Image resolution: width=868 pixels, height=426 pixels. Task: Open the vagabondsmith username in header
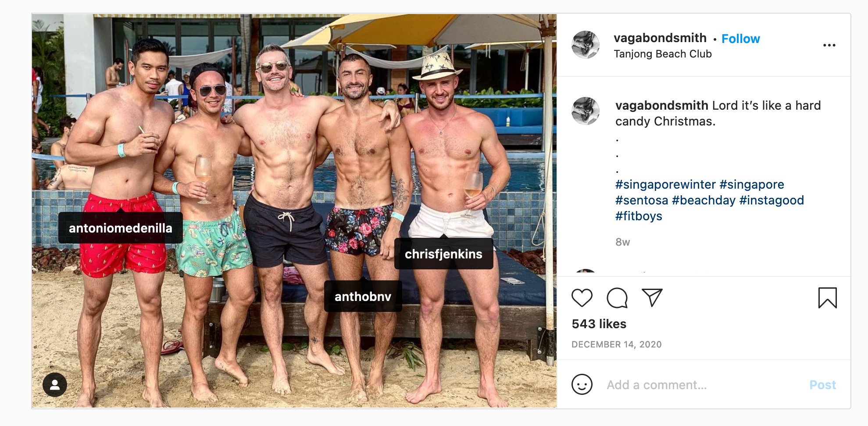660,38
